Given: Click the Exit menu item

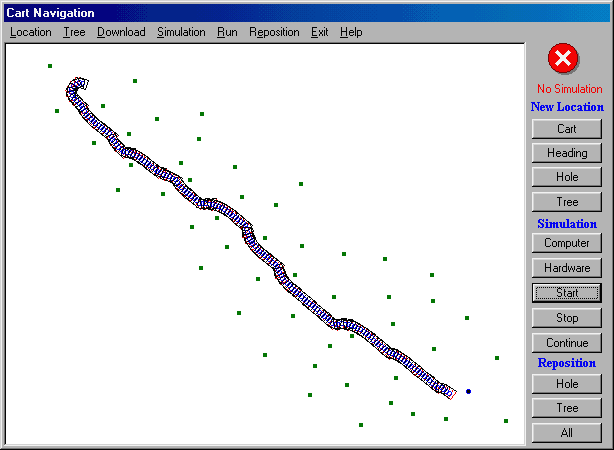Looking at the screenshot, I should pyautogui.click(x=320, y=32).
